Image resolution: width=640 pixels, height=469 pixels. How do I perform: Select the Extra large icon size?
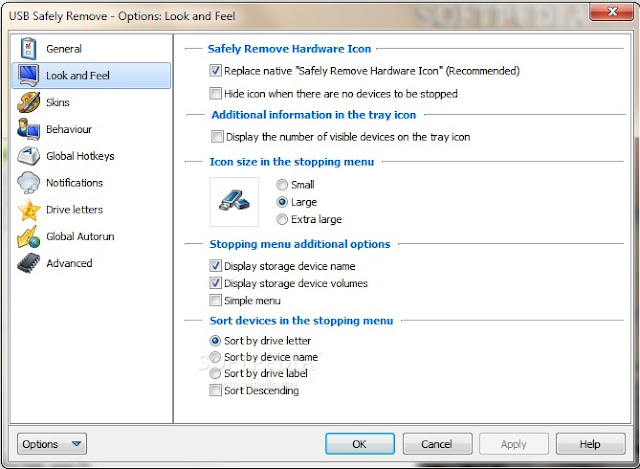[282, 219]
